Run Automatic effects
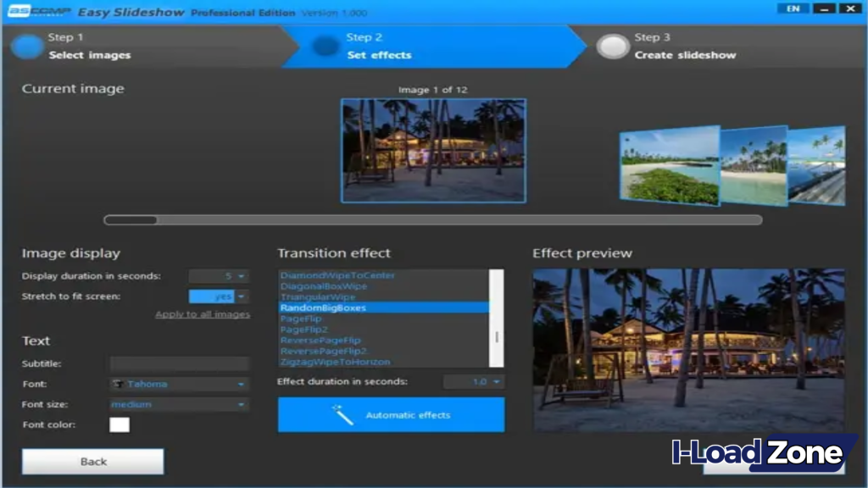The width and height of the screenshot is (868, 488). [x=390, y=414]
